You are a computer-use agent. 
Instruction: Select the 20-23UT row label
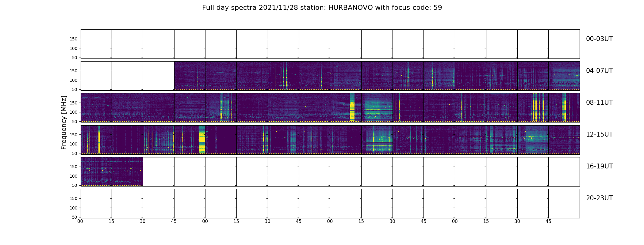coord(599,198)
